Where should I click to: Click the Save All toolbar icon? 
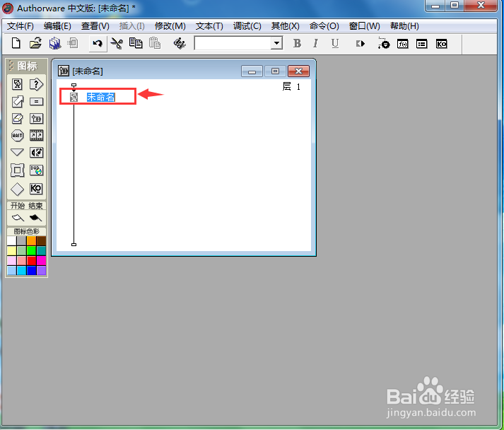pos(55,43)
